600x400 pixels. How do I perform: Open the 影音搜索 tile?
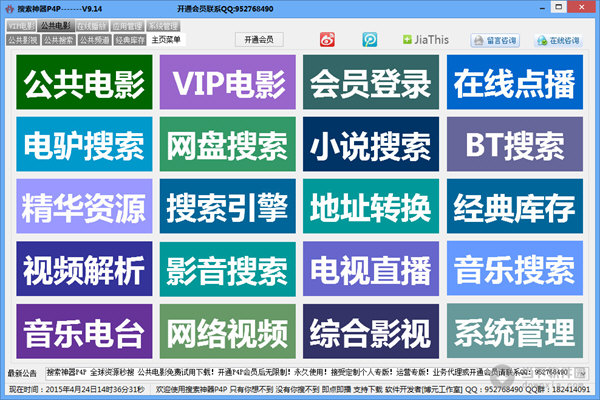tap(228, 268)
